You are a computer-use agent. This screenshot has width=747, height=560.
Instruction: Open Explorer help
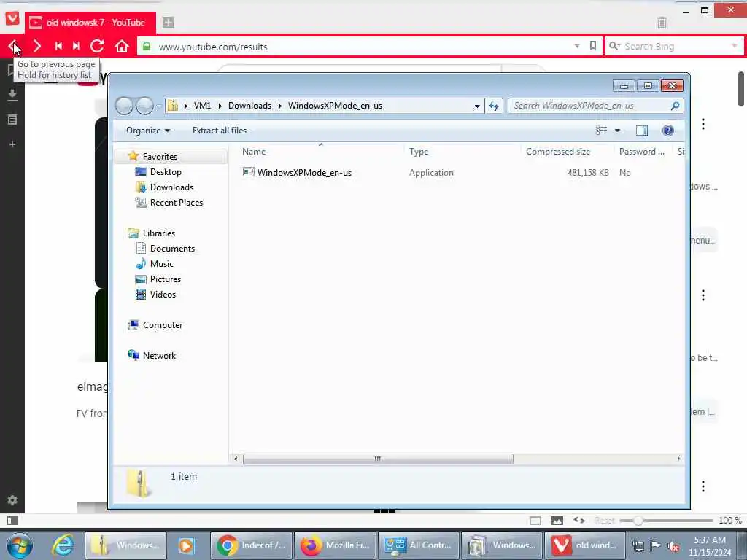point(668,131)
